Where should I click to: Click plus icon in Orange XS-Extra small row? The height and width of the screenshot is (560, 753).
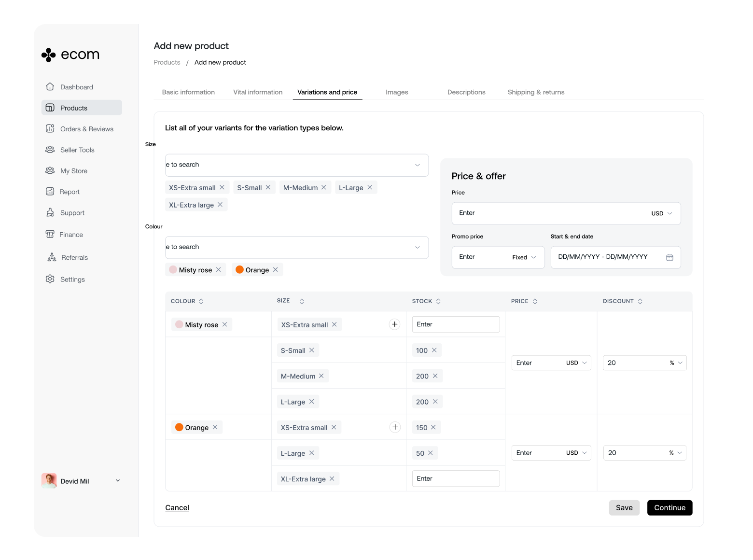pos(395,427)
